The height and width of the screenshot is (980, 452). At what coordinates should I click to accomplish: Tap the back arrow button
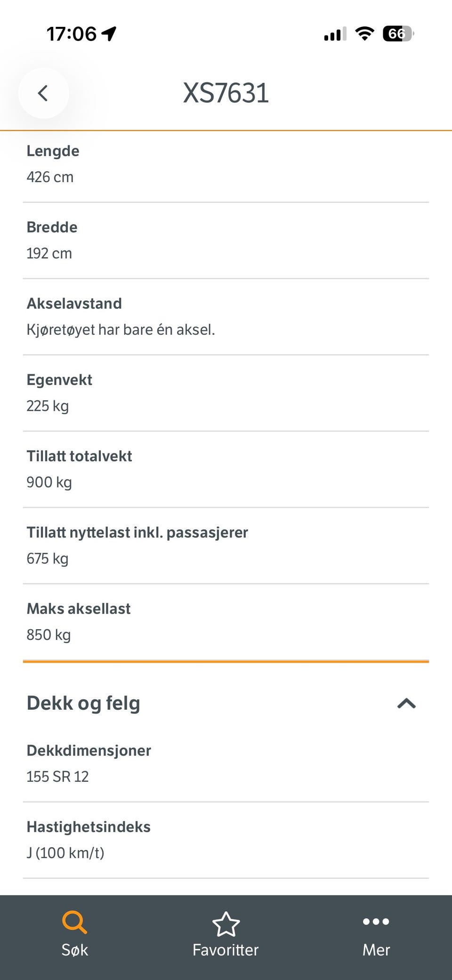point(43,93)
